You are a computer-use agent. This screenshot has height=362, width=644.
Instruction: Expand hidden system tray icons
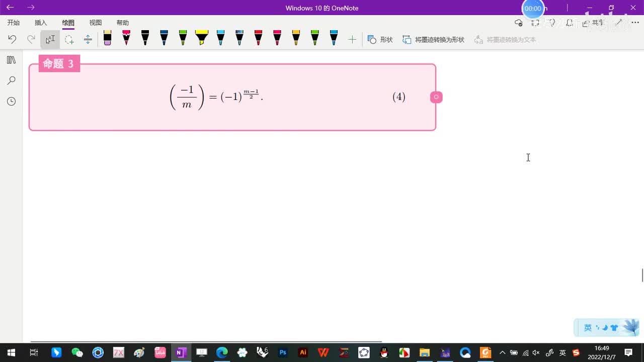(502, 352)
